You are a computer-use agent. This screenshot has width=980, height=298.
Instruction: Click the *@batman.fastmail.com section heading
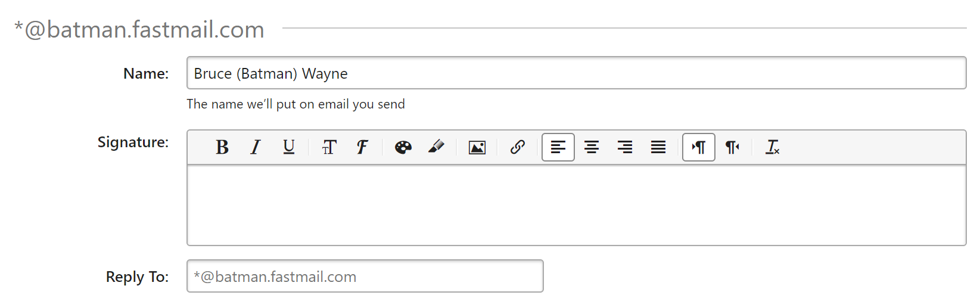pyautogui.click(x=139, y=30)
